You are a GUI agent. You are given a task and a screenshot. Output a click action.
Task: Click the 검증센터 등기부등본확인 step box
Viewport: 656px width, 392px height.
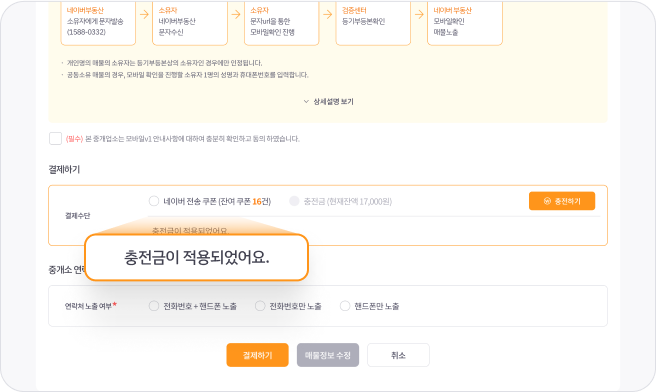click(373, 23)
